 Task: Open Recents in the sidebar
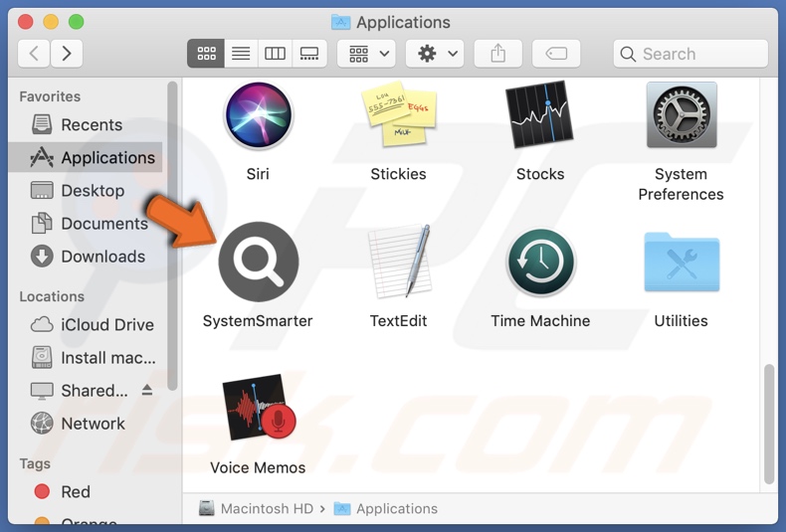click(86, 124)
